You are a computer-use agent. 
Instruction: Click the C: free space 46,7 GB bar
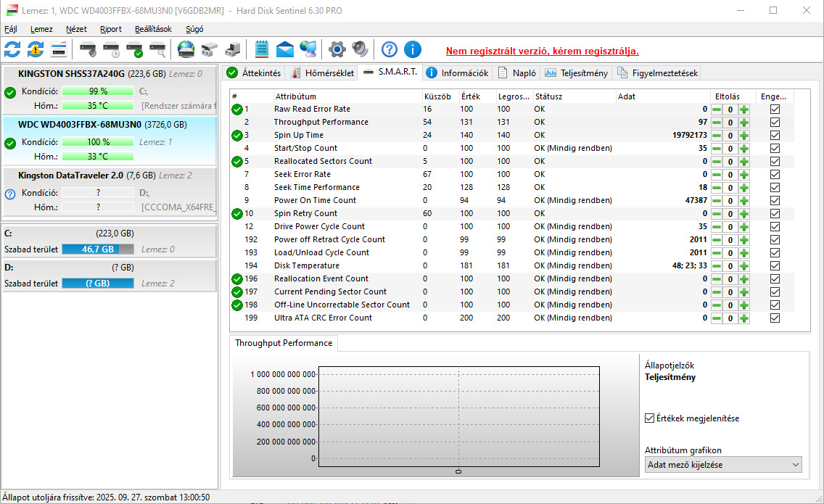pyautogui.click(x=98, y=249)
